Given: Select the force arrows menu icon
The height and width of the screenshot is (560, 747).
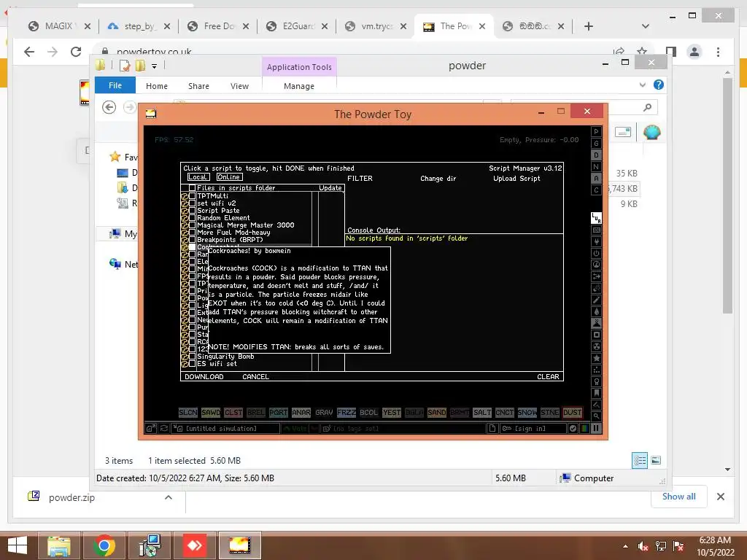Looking at the screenshot, I should coord(596,276).
